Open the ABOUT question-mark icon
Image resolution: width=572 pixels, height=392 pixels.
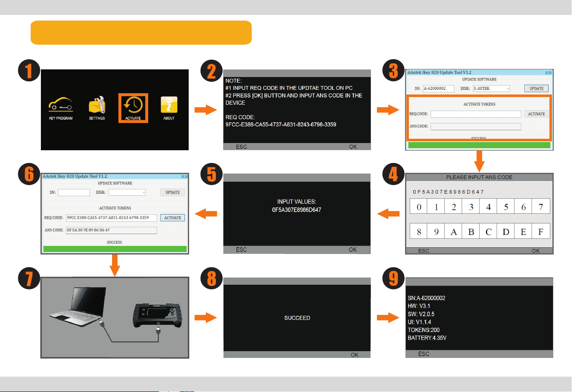(169, 105)
